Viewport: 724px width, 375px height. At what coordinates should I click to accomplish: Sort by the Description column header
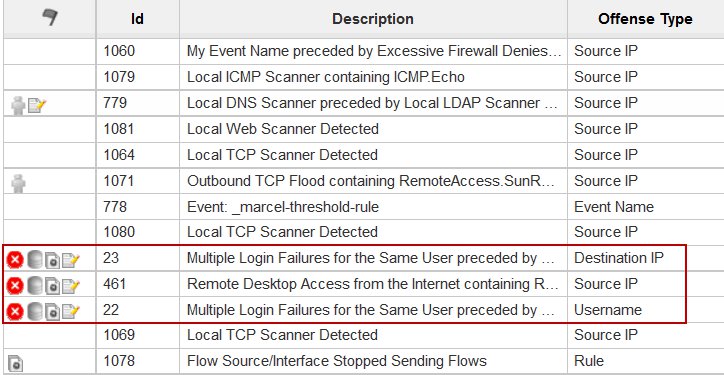373,18
